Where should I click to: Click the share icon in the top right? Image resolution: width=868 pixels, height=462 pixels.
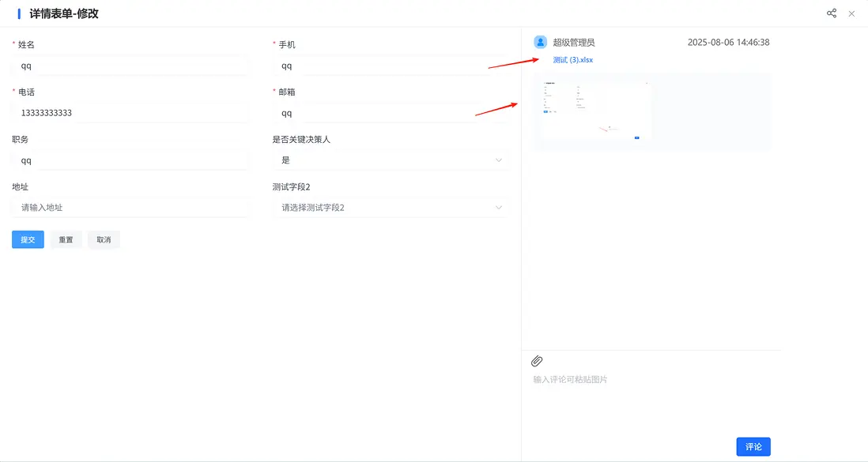[831, 13]
